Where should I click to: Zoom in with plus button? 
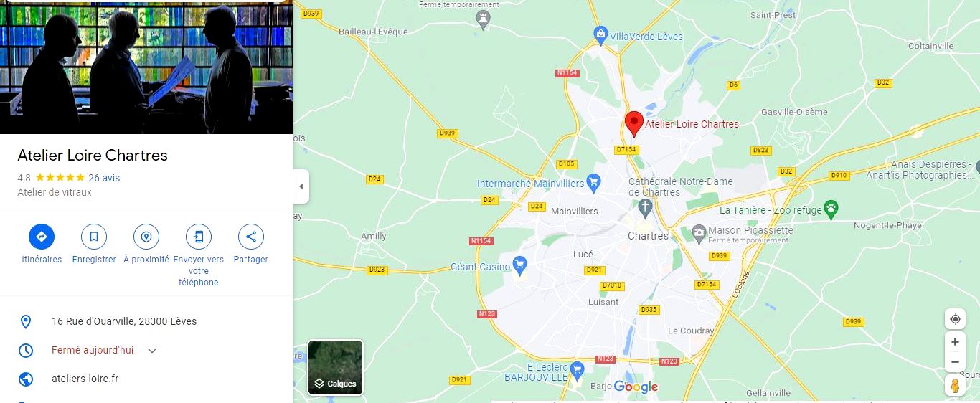(x=955, y=342)
